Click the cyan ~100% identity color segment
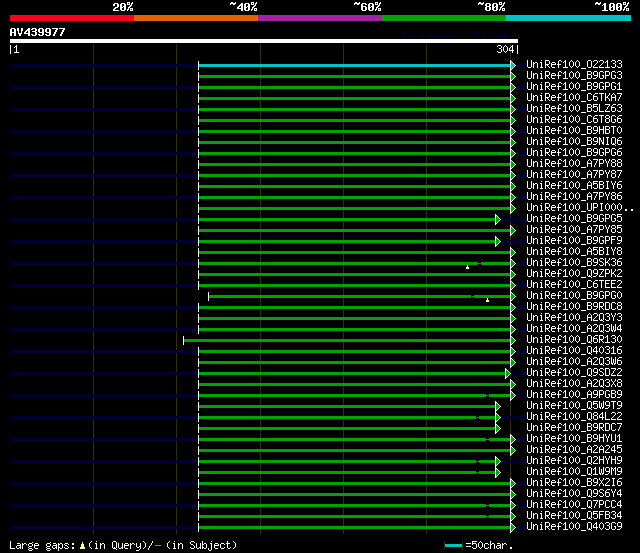Viewport: 640px width, 553px height. point(569,18)
